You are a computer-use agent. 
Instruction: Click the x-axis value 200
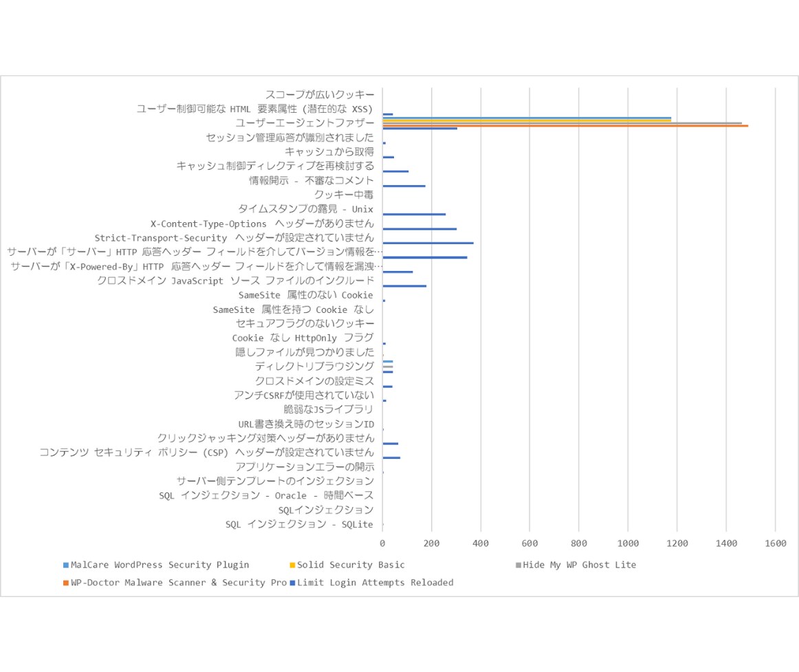coord(432,543)
